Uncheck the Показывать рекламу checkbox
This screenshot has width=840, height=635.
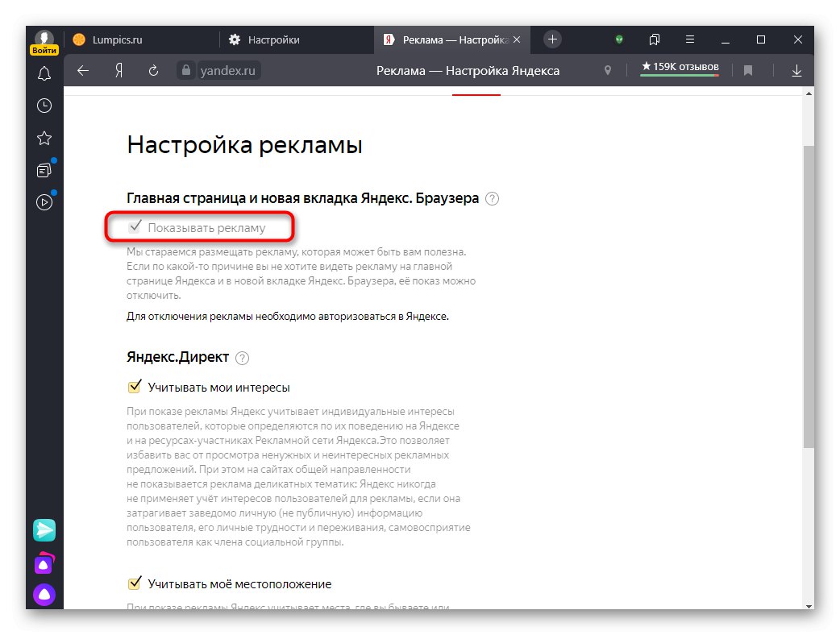[x=136, y=226]
